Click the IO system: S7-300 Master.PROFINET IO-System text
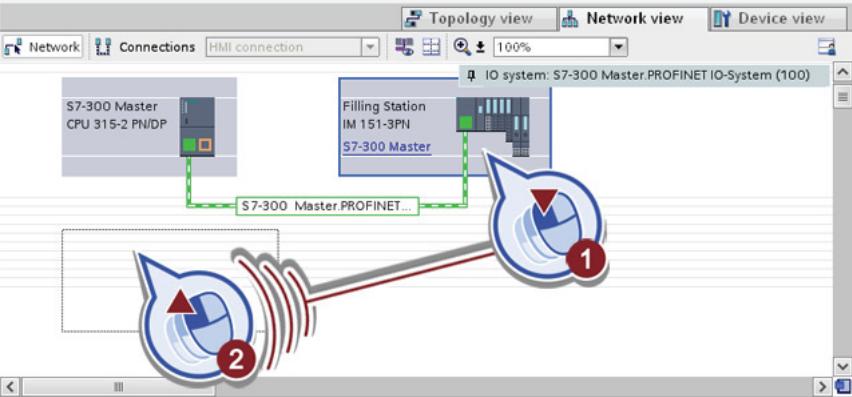The width and height of the screenshot is (852, 397). click(x=648, y=75)
